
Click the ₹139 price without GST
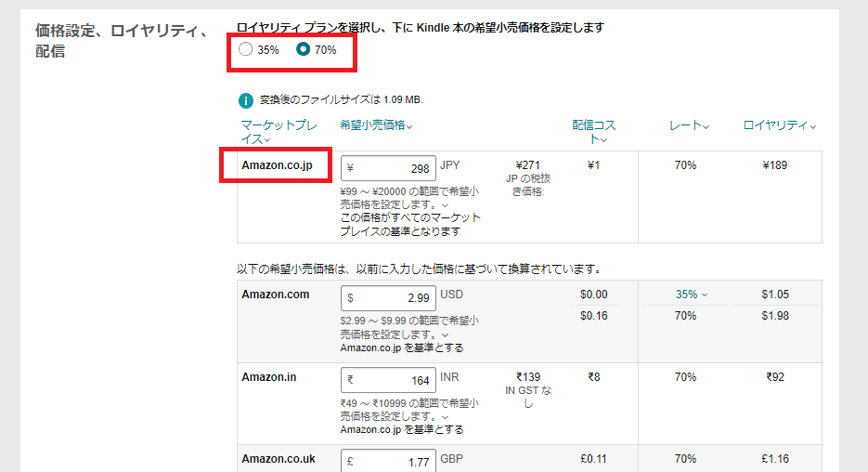pyautogui.click(x=528, y=376)
